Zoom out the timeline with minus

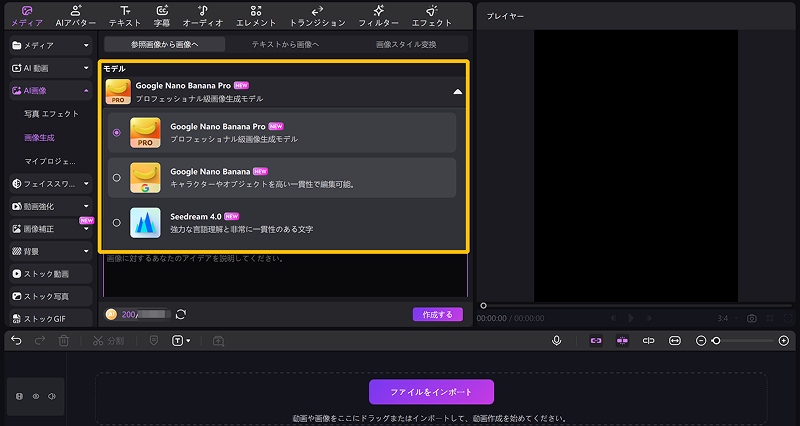[701, 340]
